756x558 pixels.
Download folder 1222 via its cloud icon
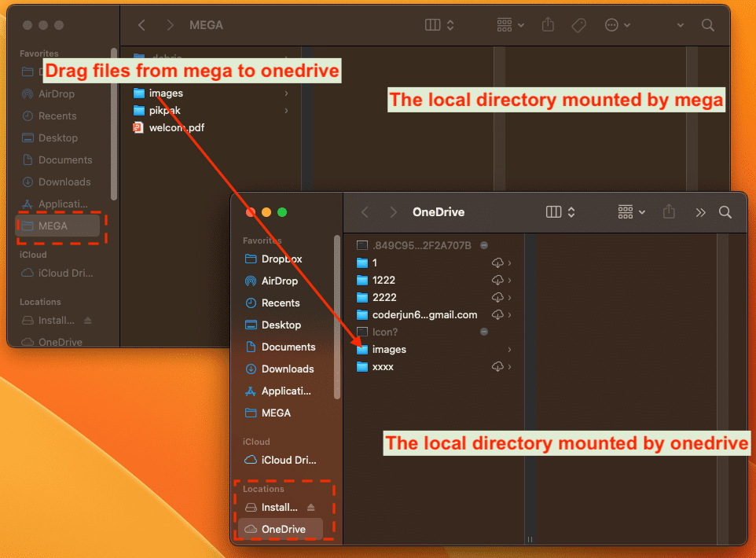point(497,281)
